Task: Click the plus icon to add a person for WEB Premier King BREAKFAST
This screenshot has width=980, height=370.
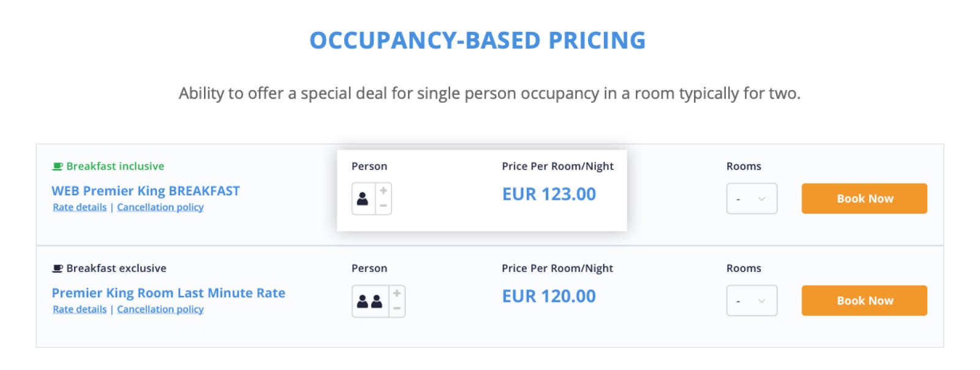Action: pyautogui.click(x=382, y=190)
